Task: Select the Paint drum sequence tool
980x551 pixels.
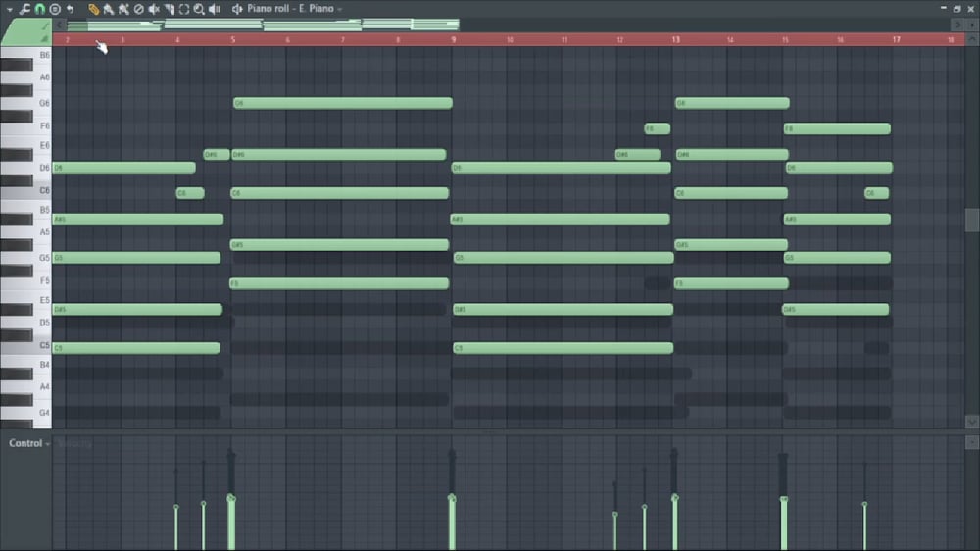Action: [123, 9]
